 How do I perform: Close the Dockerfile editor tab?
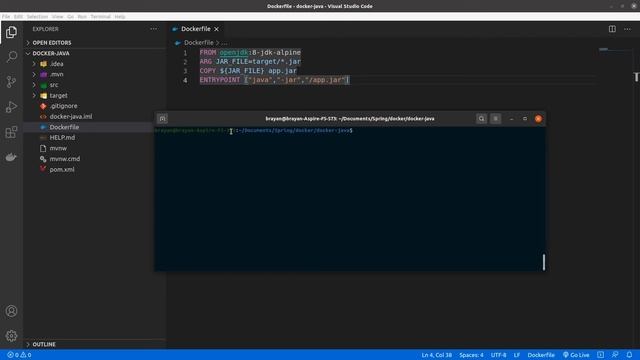pyautogui.click(x=217, y=29)
